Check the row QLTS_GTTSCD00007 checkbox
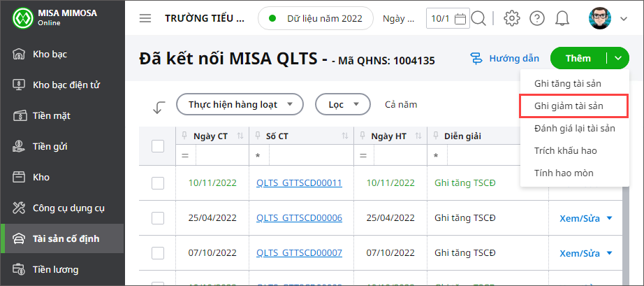This screenshot has width=644, height=286. tap(158, 253)
